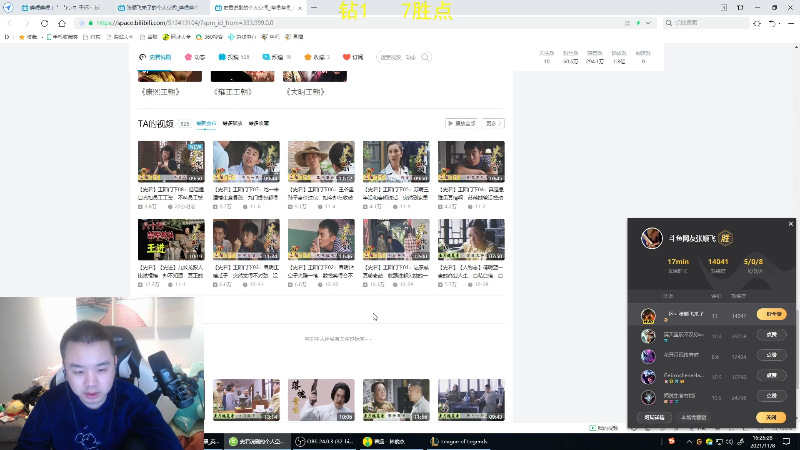Open the 《雍正王朝》 collection
This screenshot has width=800, height=450.
tap(233, 92)
